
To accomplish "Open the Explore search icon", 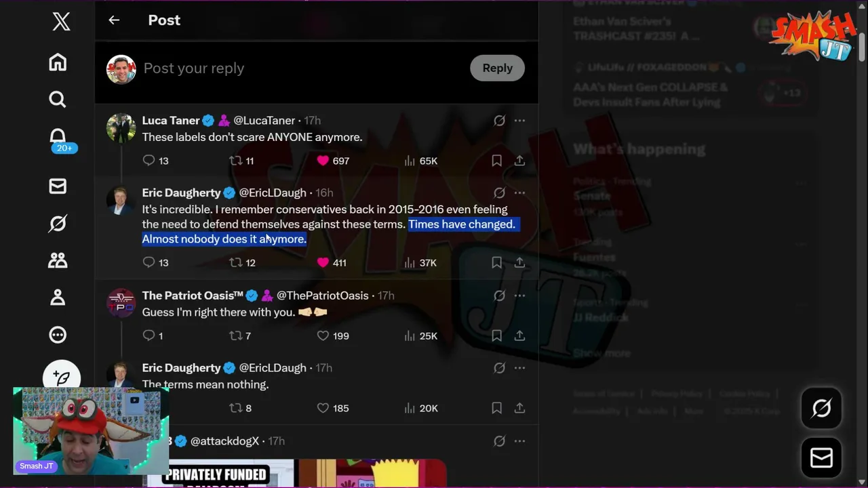I will (58, 100).
